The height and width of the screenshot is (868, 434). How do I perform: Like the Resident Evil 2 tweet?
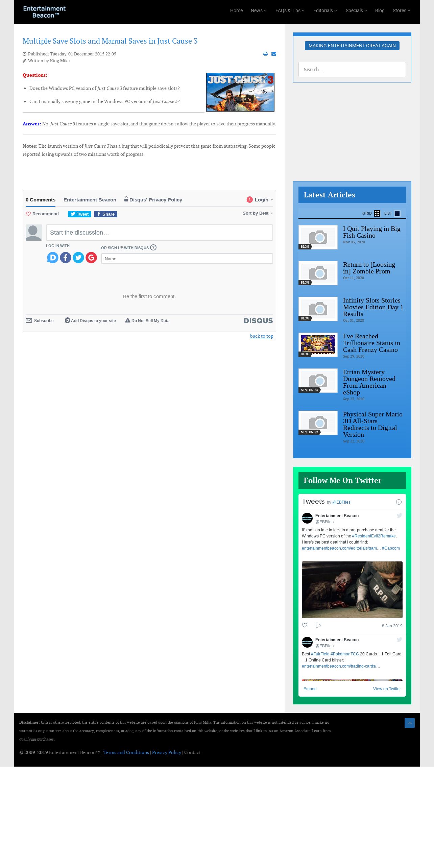coord(305,625)
